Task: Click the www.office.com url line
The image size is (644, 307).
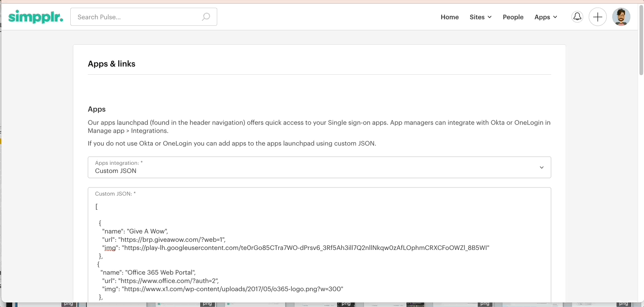Action: point(161,280)
